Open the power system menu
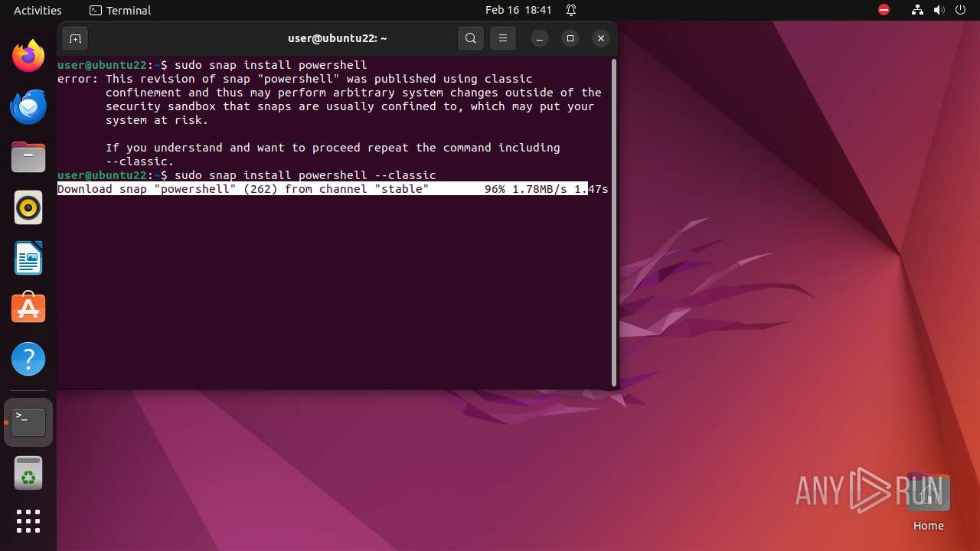980x551 pixels. click(x=960, y=10)
